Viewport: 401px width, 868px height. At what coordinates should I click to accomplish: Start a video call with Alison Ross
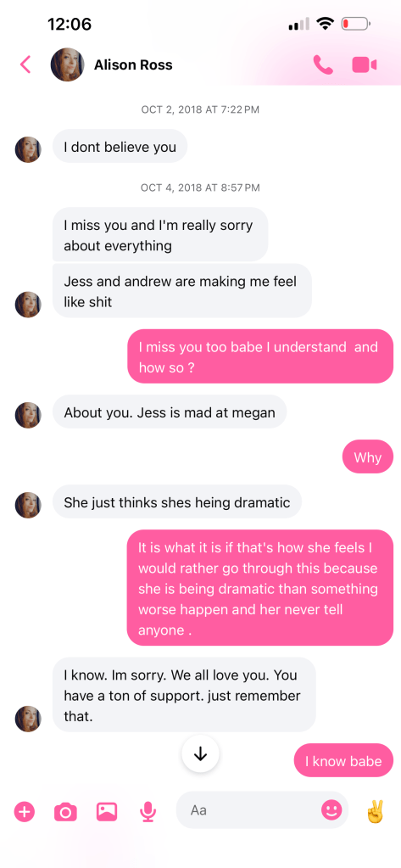[365, 64]
